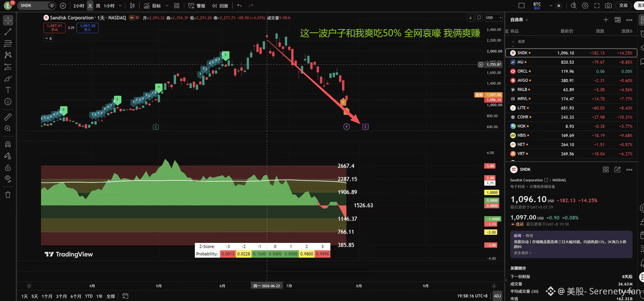644x301 pixels.
Task: Click the green E earnings marker on the chart
Action: coord(156,127)
